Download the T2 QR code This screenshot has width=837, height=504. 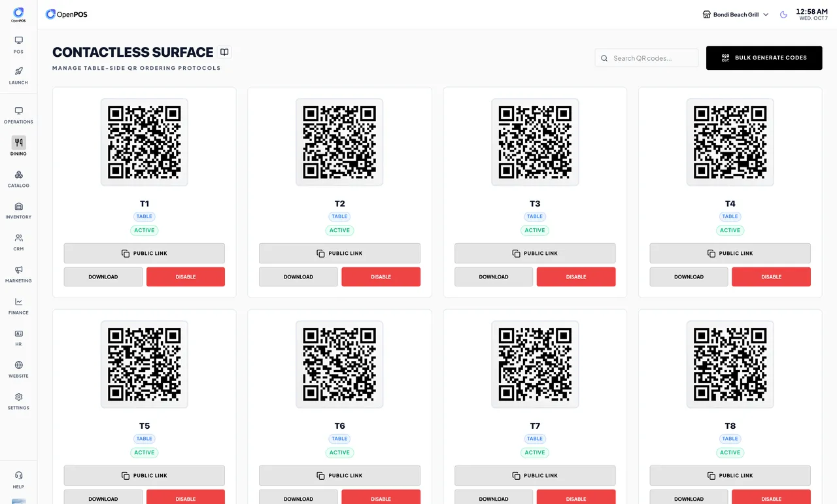(298, 277)
